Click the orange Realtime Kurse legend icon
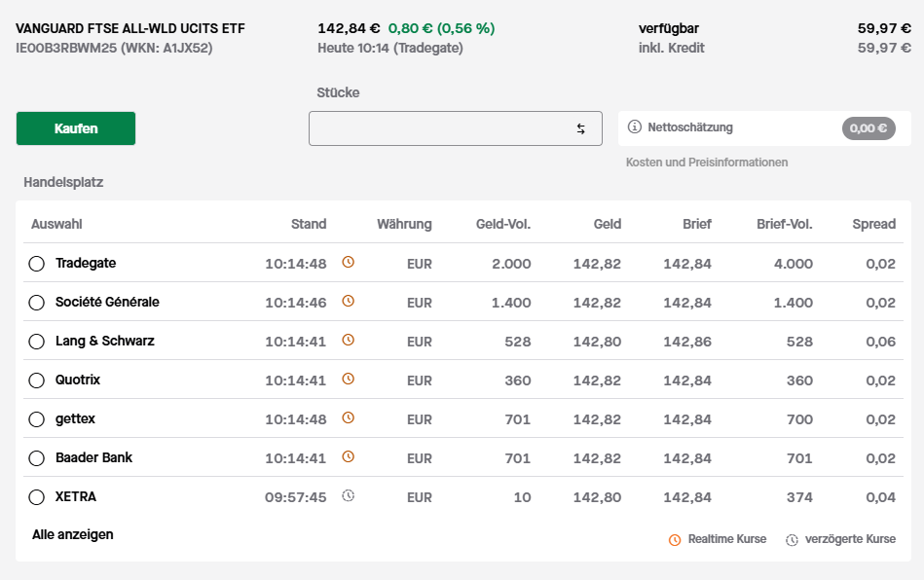The height and width of the screenshot is (580, 924). pos(675,540)
